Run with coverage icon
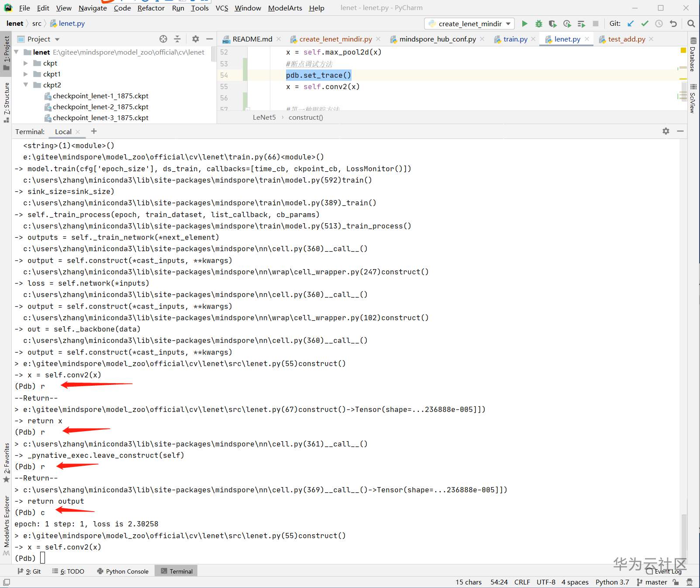This screenshot has height=588, width=700. pos(553,24)
